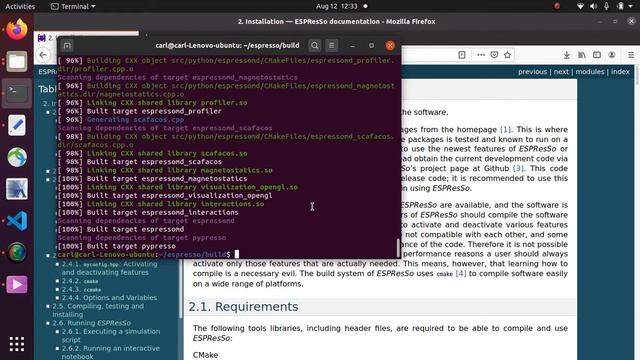Click the next navigation link

561,72
